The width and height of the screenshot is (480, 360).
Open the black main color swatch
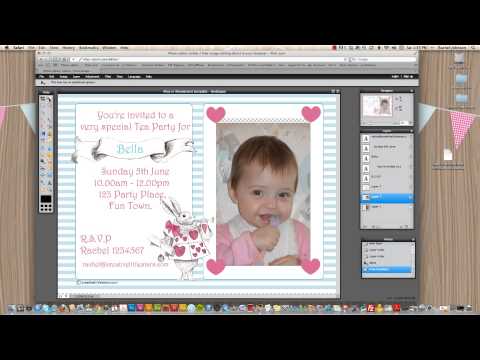pyautogui.click(x=46, y=199)
